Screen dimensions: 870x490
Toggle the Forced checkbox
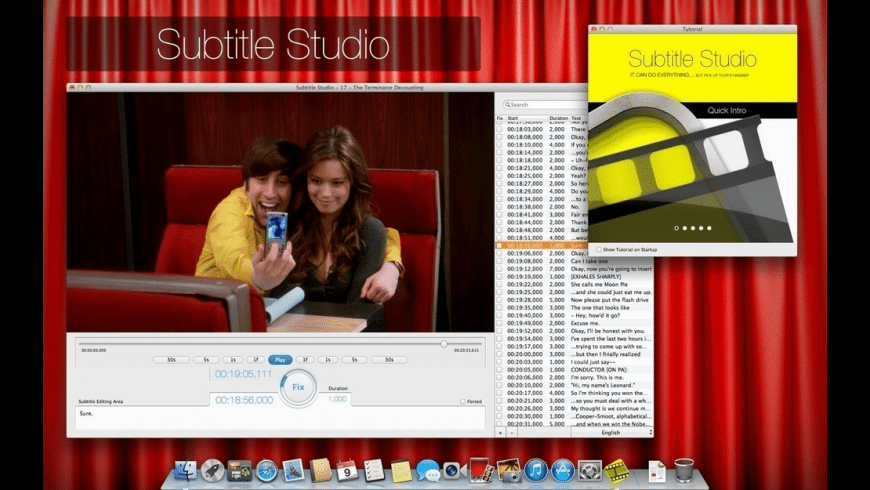click(x=463, y=401)
